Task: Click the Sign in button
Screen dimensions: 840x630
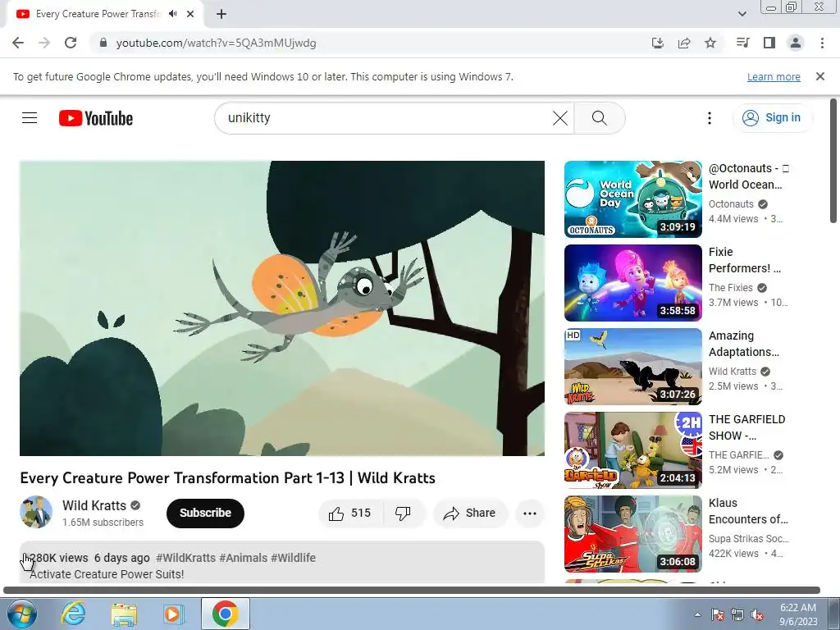Action: pos(772,118)
